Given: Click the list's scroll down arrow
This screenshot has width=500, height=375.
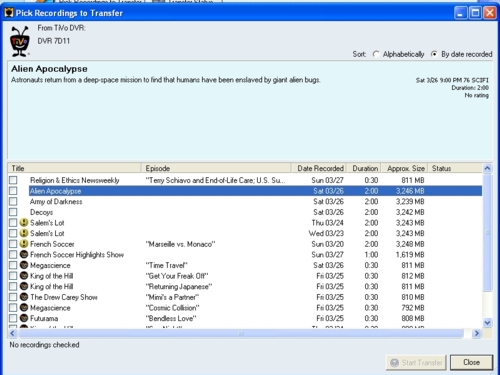Looking at the screenshot, I should coord(487,323).
